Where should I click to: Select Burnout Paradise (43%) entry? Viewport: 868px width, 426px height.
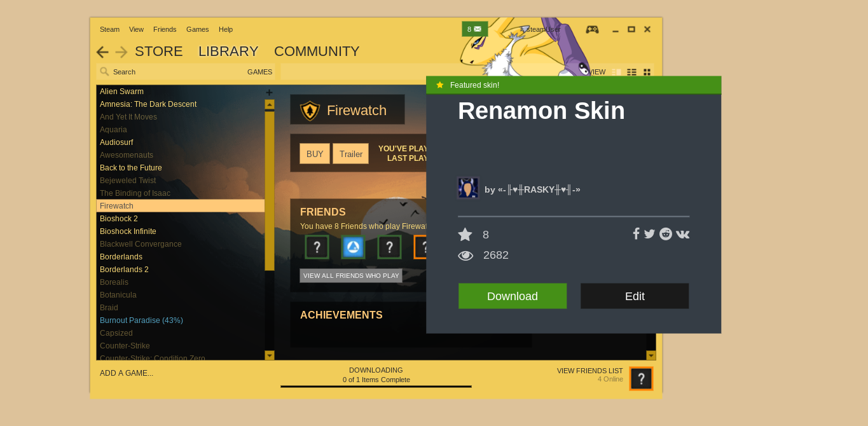point(181,320)
